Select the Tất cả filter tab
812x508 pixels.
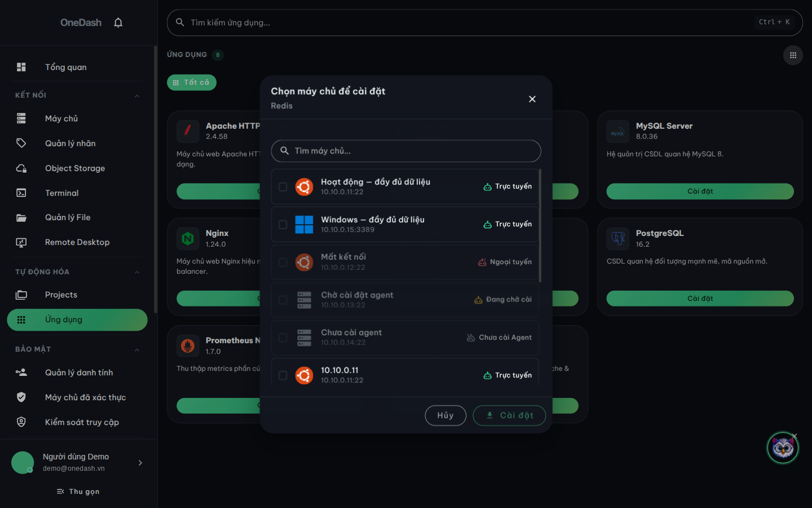click(x=192, y=82)
